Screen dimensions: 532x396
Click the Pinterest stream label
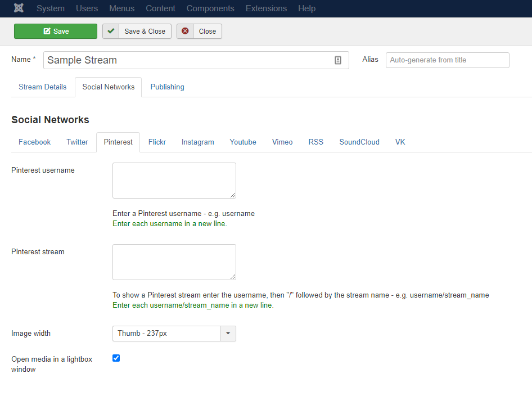pyautogui.click(x=38, y=252)
